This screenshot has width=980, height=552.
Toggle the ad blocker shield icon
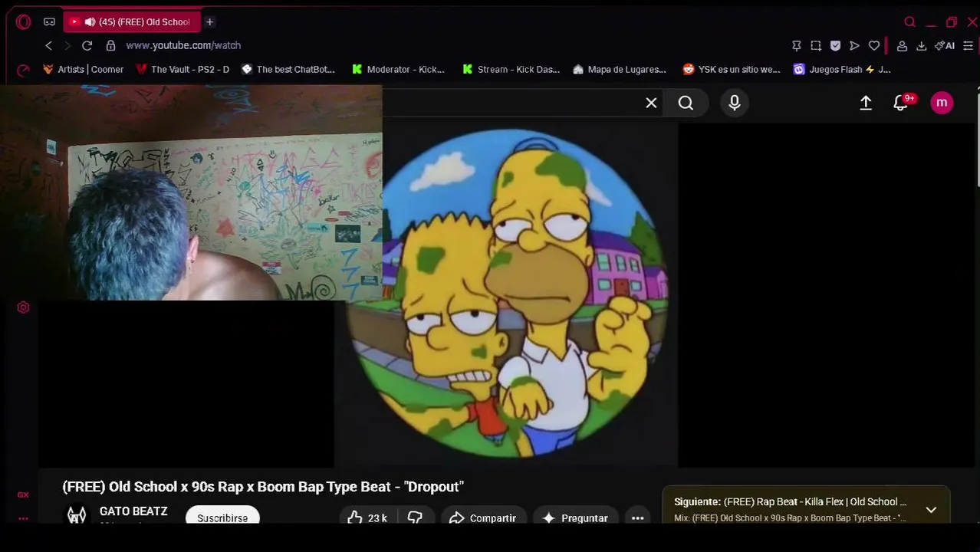coord(835,46)
